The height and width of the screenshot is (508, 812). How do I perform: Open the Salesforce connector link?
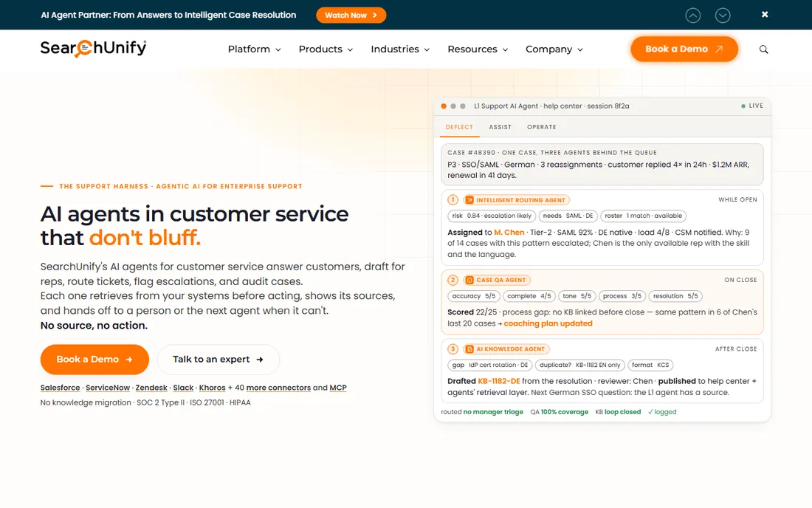60,388
